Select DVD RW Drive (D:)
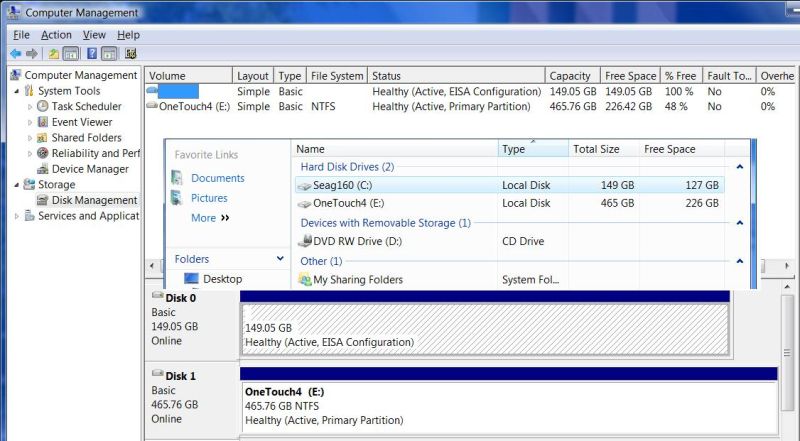Viewport: 800px width, 441px height. coord(509,241)
